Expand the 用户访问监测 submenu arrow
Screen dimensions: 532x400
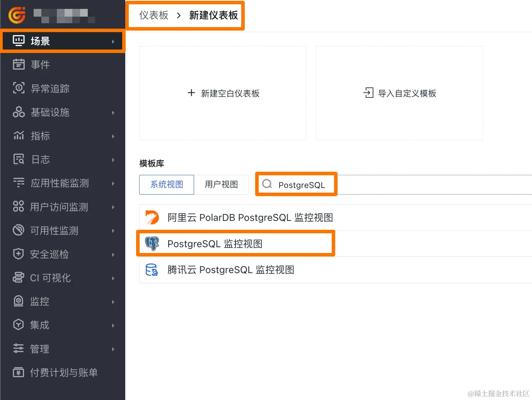pos(113,207)
